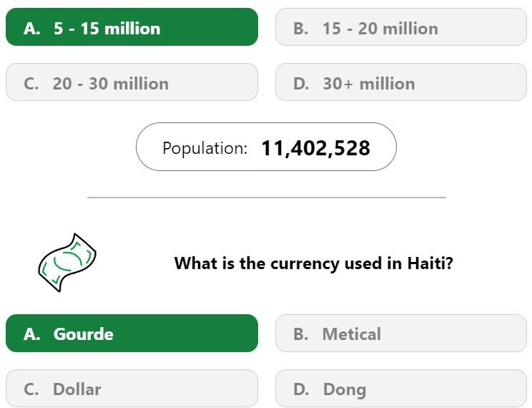Click the Population: label text
This screenshot has height=408, width=532.
click(x=205, y=148)
